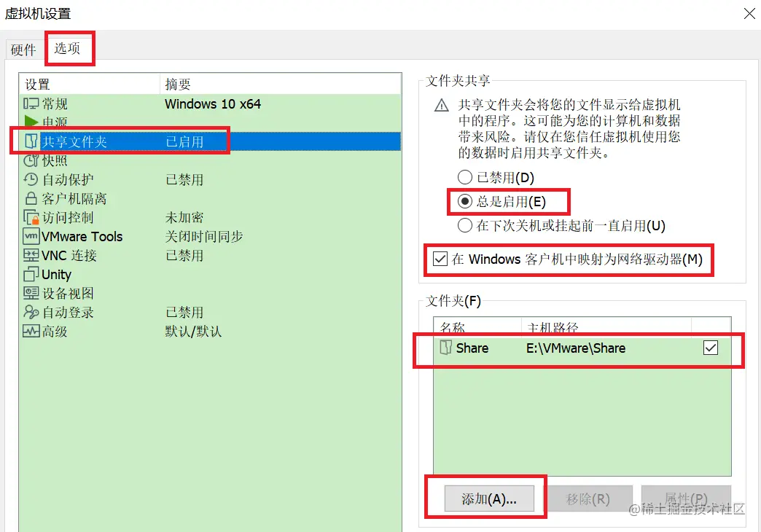The height and width of the screenshot is (532, 761).
Task: Select the 客户机隔离 row label
Action: (x=74, y=198)
